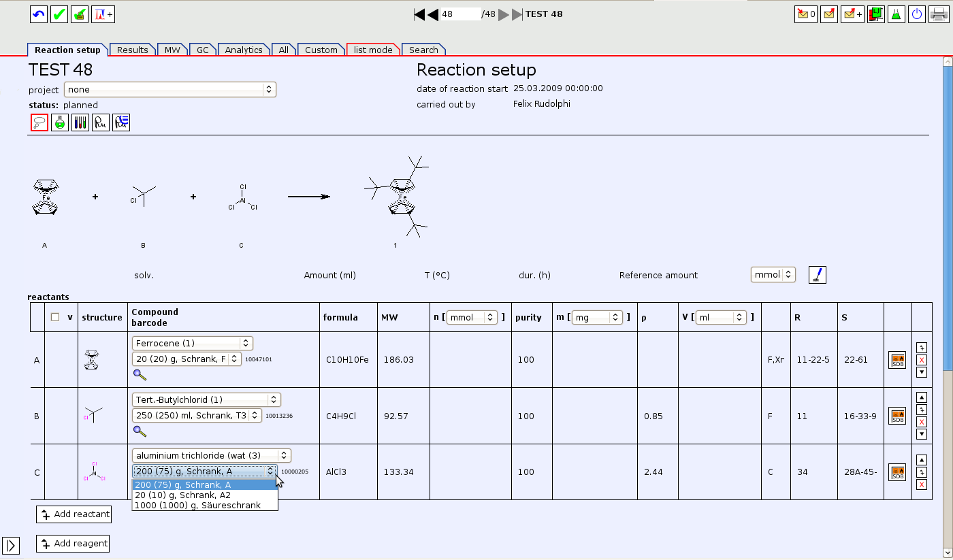Image resolution: width=953 pixels, height=560 pixels.
Task: Open SDB safety sheet for AlCl3 row
Action: click(x=897, y=472)
